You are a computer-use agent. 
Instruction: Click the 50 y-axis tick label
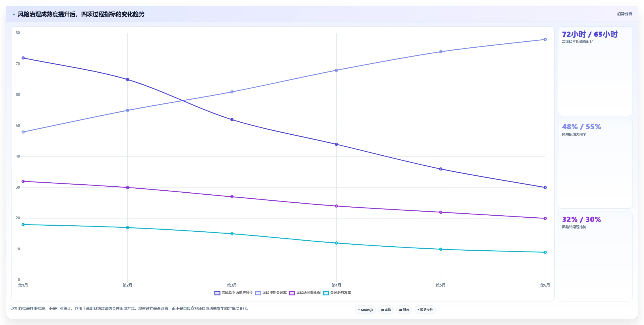tap(18, 126)
